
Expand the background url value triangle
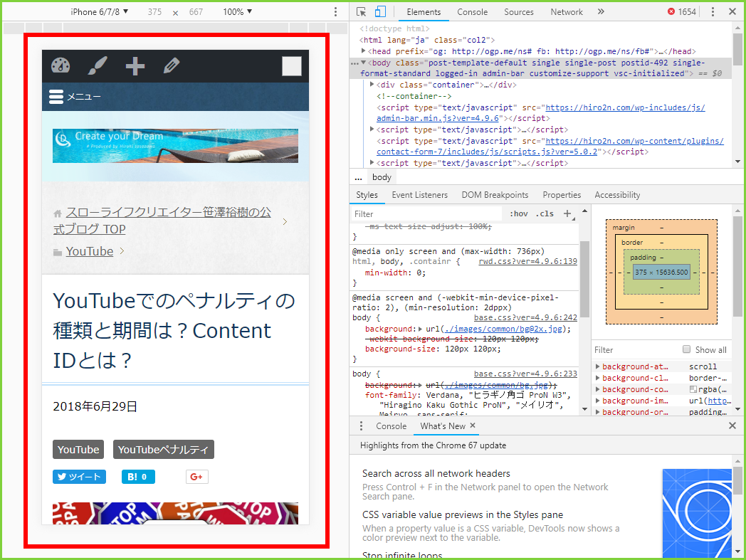tap(420, 329)
